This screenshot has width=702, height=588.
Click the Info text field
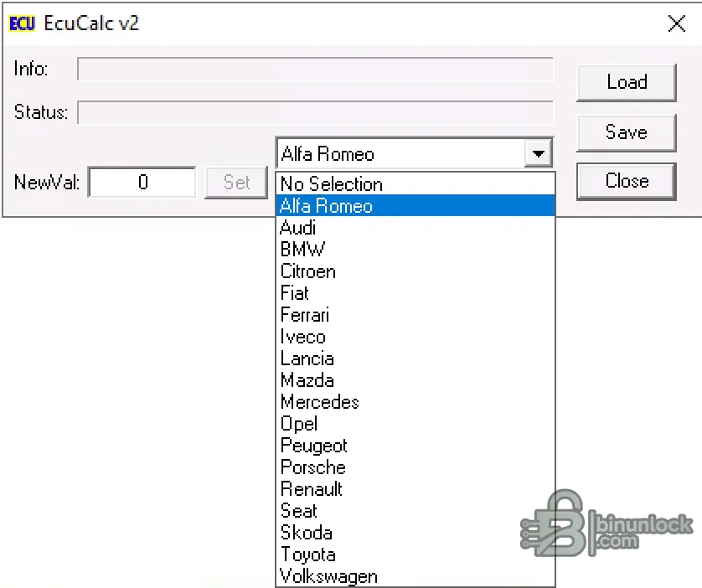[x=315, y=70]
